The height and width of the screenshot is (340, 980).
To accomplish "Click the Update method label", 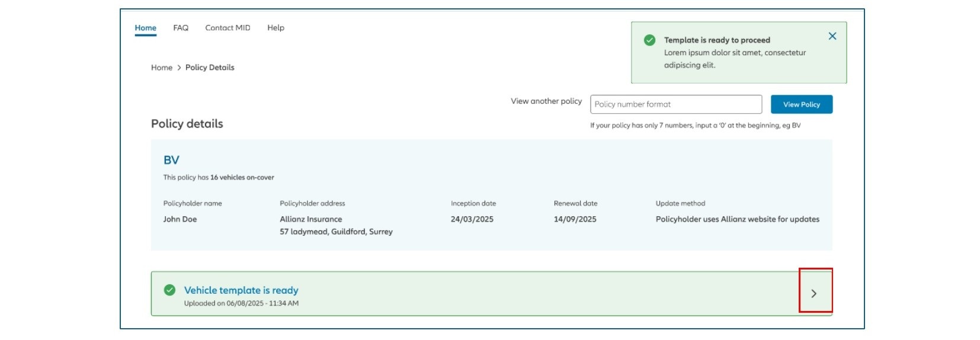I will coord(680,203).
